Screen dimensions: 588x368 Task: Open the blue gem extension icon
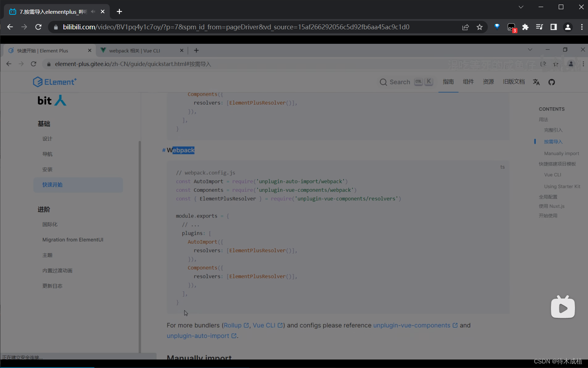pyautogui.click(x=497, y=26)
